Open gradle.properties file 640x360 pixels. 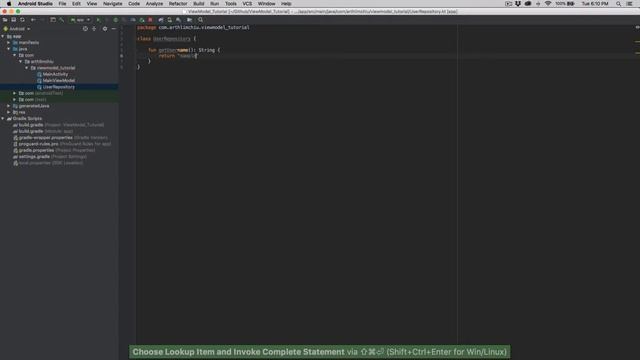pyautogui.click(x=54, y=150)
